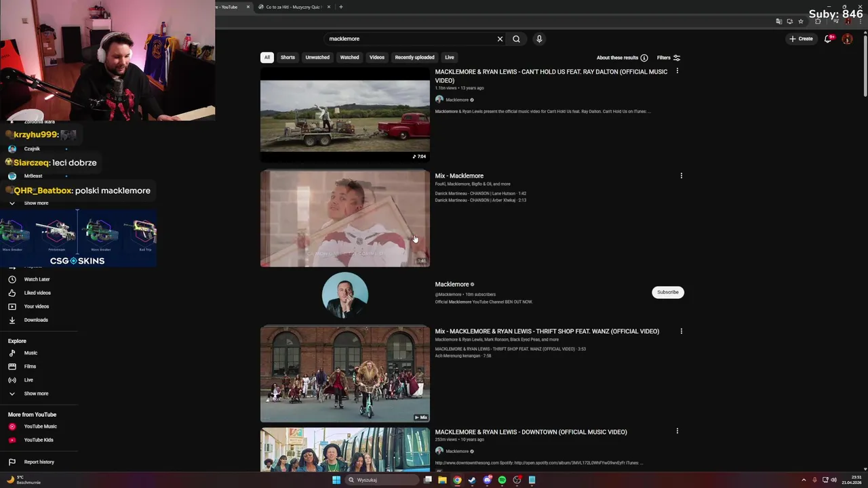Image resolution: width=868 pixels, height=488 pixels.
Task: Select the Watched filter chip
Action: click(x=349, y=58)
